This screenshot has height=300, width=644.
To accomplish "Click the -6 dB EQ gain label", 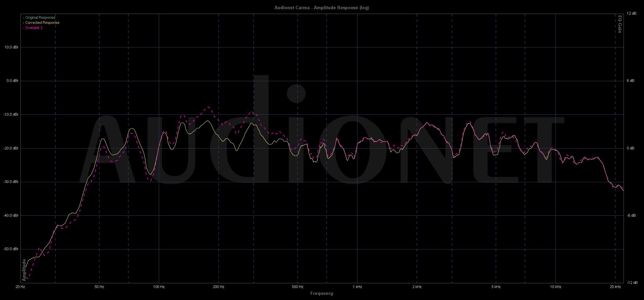I will point(631,215).
